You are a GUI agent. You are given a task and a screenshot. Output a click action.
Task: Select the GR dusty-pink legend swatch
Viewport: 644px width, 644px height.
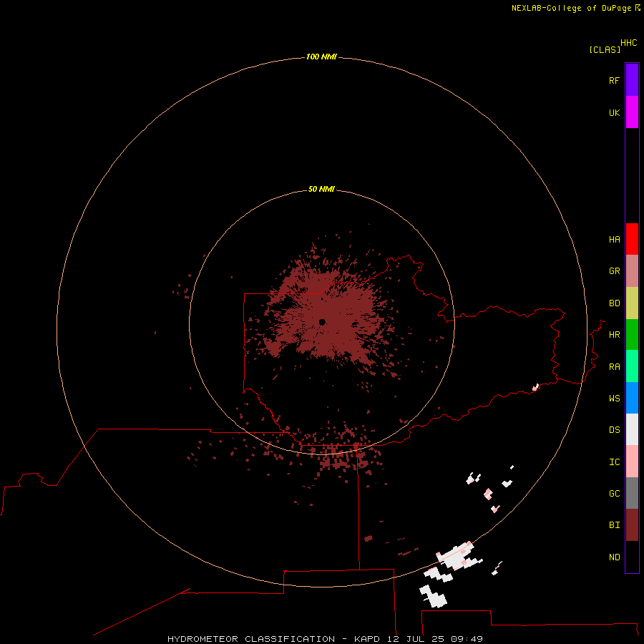(x=632, y=271)
